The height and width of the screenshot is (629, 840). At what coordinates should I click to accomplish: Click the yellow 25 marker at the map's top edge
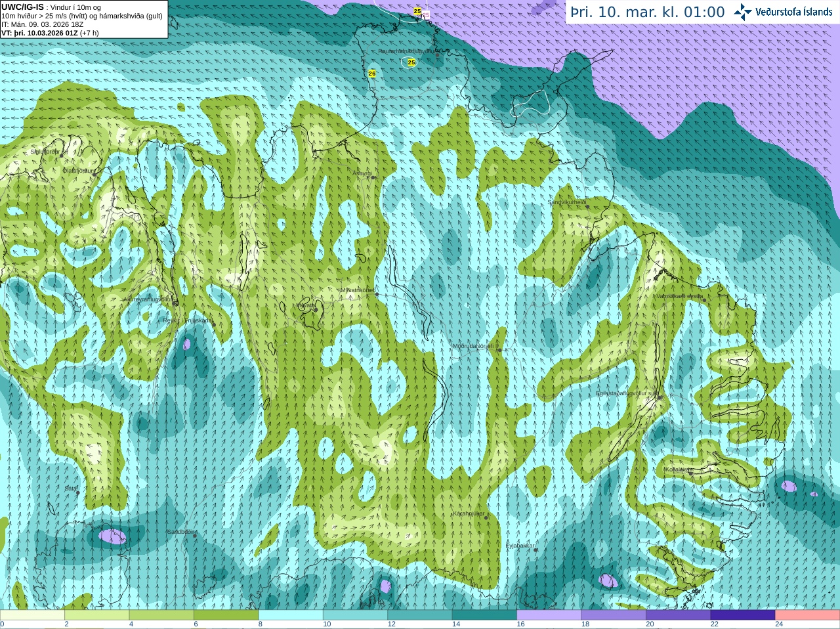(x=417, y=11)
